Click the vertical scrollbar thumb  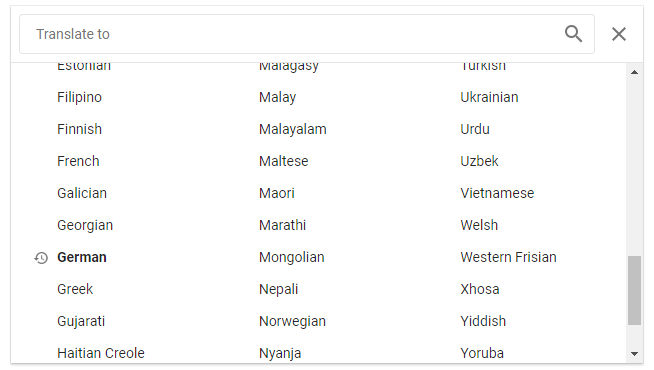pos(634,290)
